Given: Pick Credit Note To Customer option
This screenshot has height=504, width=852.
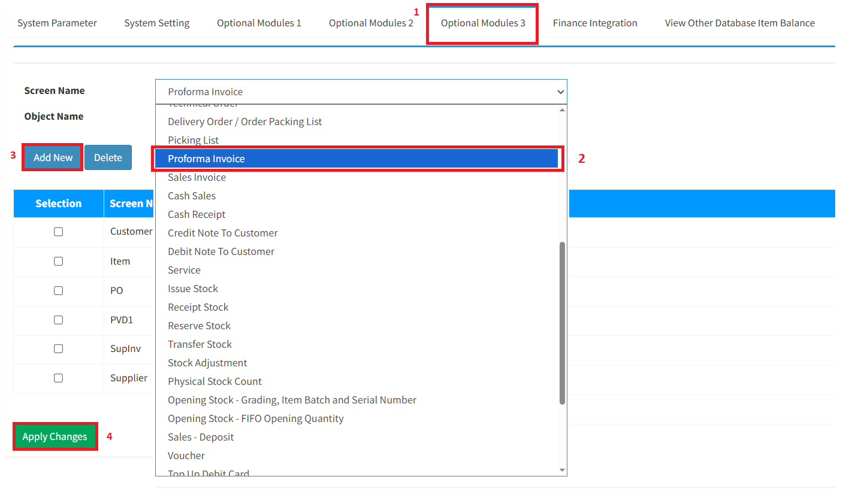Looking at the screenshot, I should click(222, 233).
